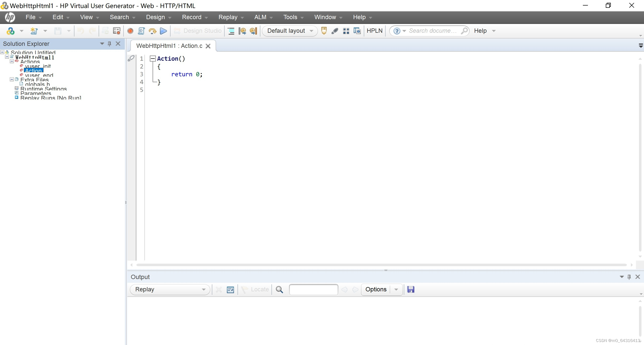The height and width of the screenshot is (345, 644).
Task: Collapse the Action() code fold box
Action: (x=153, y=59)
